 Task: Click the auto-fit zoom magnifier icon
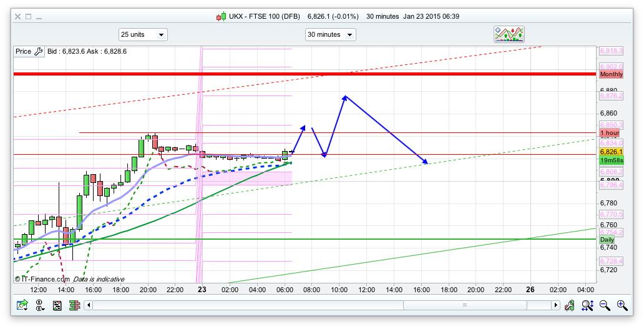(x=587, y=305)
